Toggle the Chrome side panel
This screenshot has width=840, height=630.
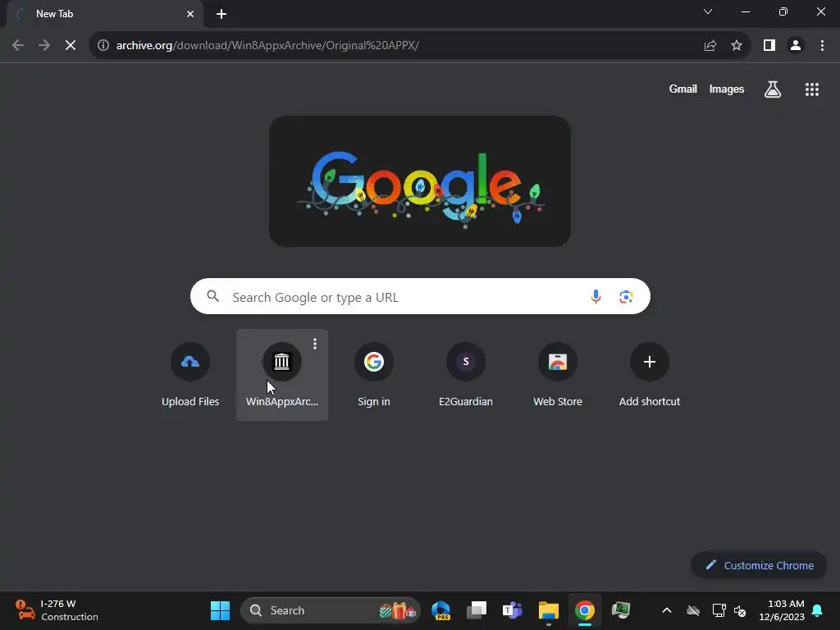pyautogui.click(x=769, y=45)
